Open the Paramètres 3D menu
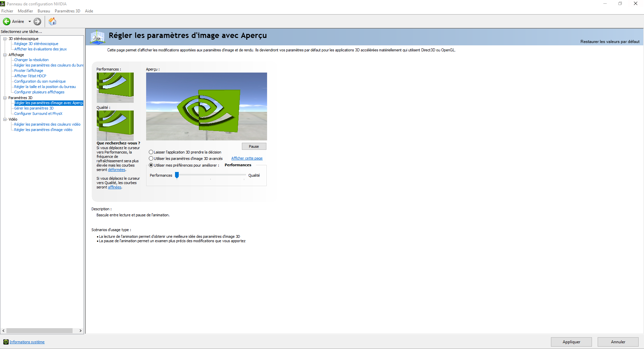 click(x=68, y=11)
